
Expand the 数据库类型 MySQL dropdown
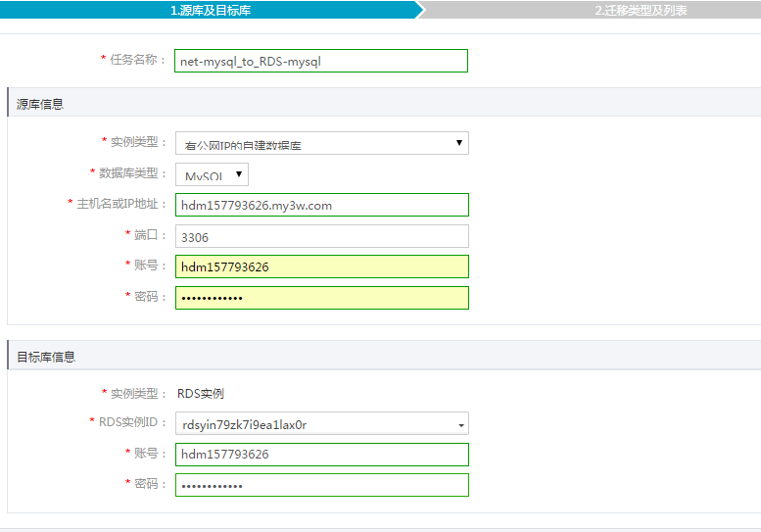212,175
